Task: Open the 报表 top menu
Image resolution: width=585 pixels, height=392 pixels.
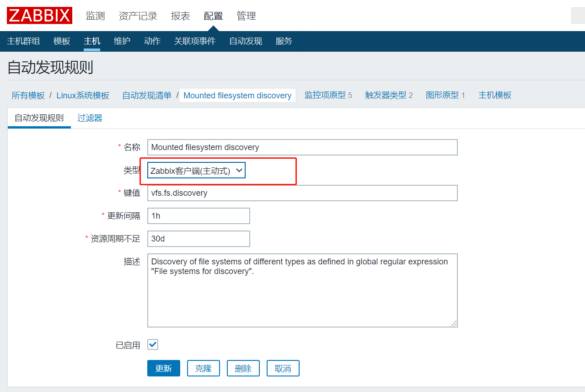Action: pos(180,16)
